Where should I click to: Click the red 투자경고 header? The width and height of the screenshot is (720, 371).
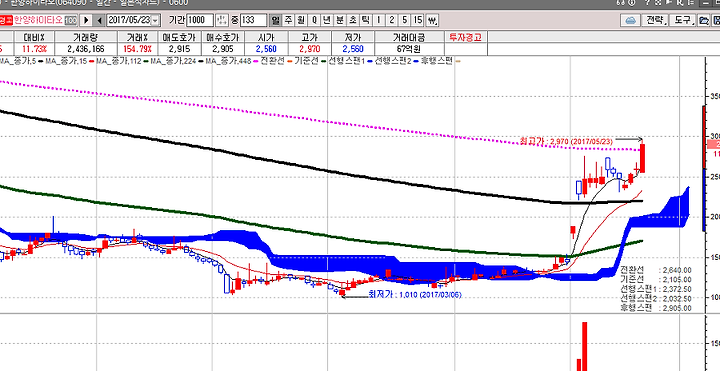click(x=466, y=37)
